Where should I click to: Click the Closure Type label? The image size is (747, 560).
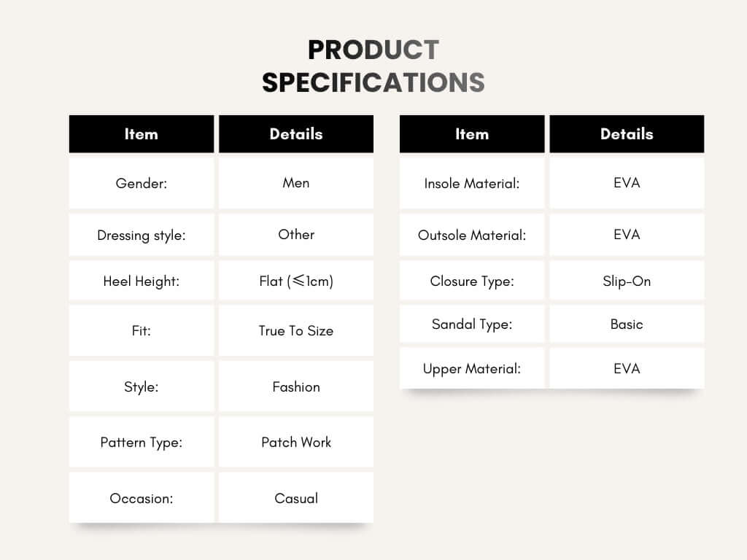click(x=471, y=281)
